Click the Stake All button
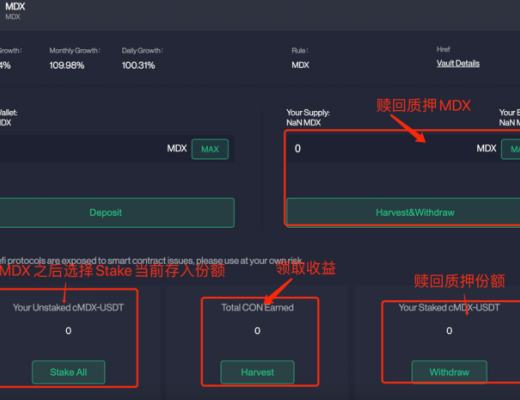 tap(68, 372)
